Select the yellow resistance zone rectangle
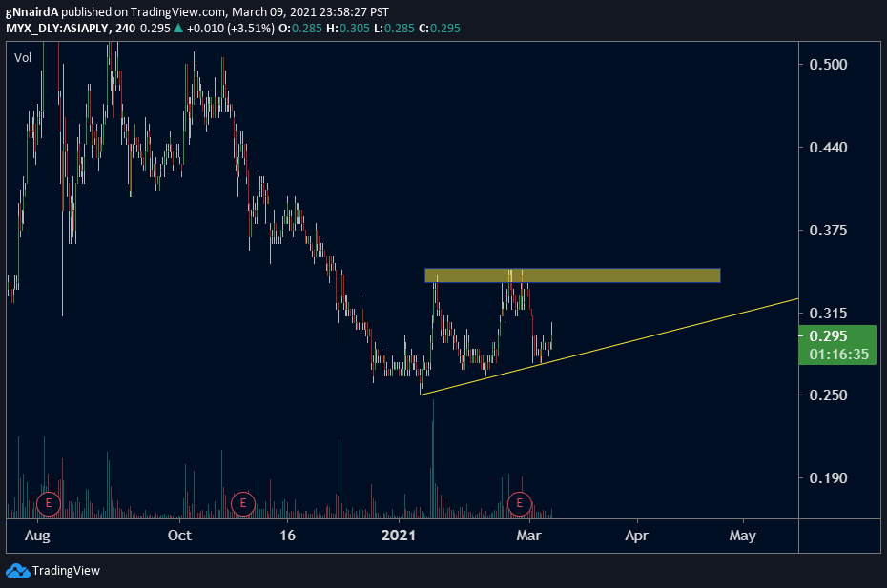The height and width of the screenshot is (588, 887). pos(572,275)
